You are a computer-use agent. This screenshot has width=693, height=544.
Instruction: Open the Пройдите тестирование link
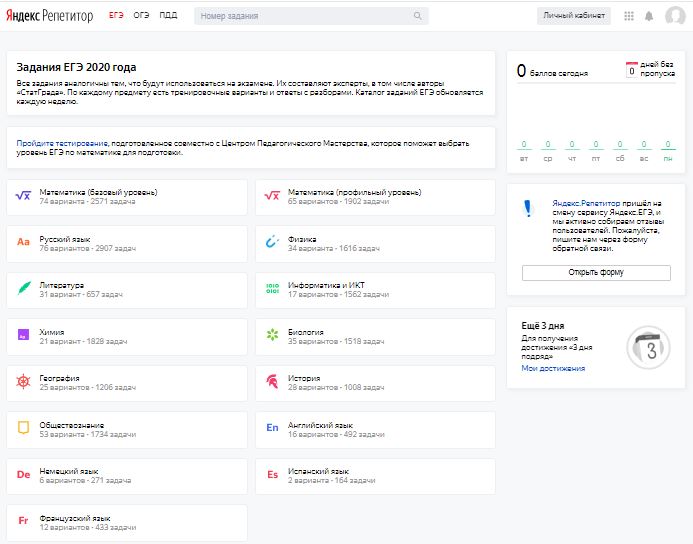62,144
